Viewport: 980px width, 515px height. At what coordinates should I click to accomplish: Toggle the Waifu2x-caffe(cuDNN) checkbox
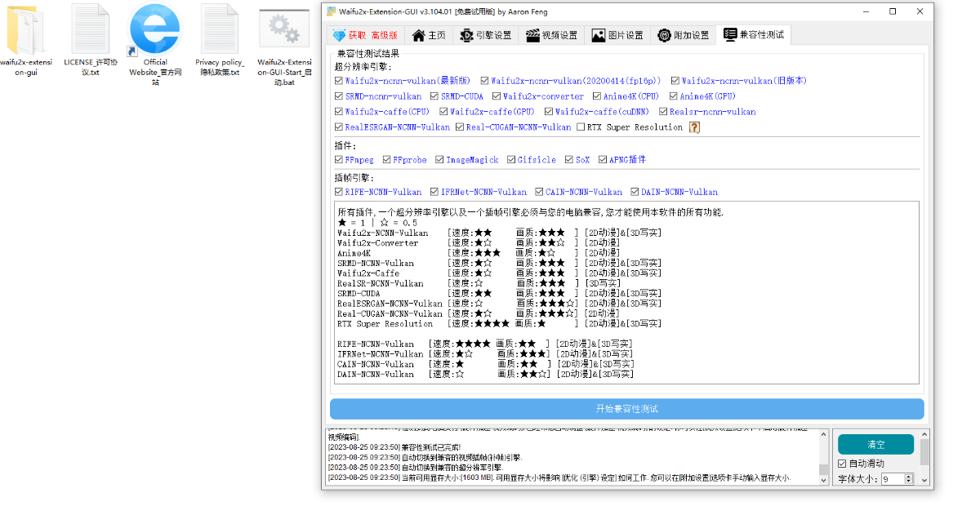pos(549,112)
